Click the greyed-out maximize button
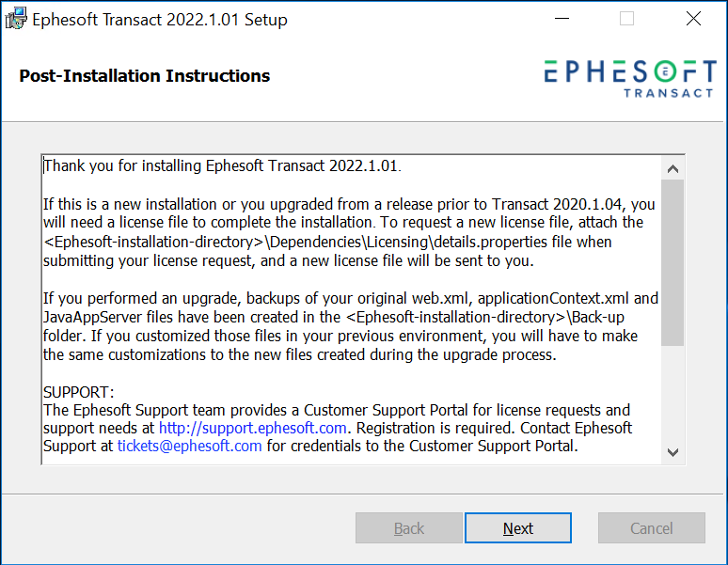 point(626,19)
